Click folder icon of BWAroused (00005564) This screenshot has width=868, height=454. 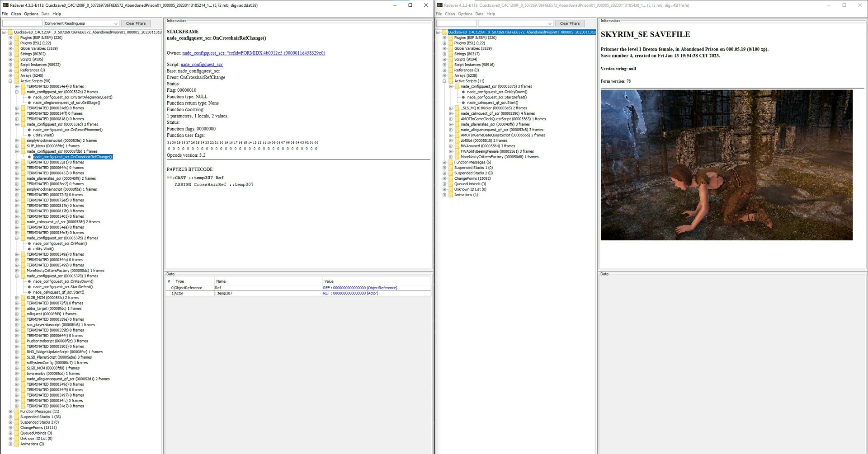click(x=457, y=146)
